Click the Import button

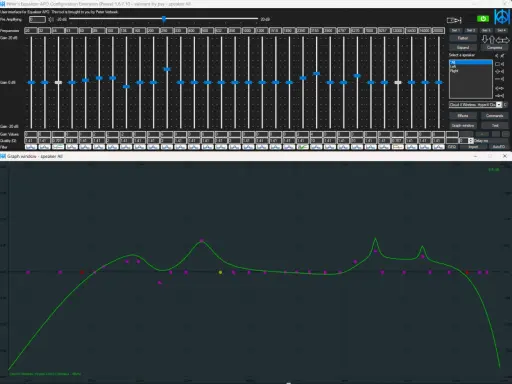[x=473, y=147]
